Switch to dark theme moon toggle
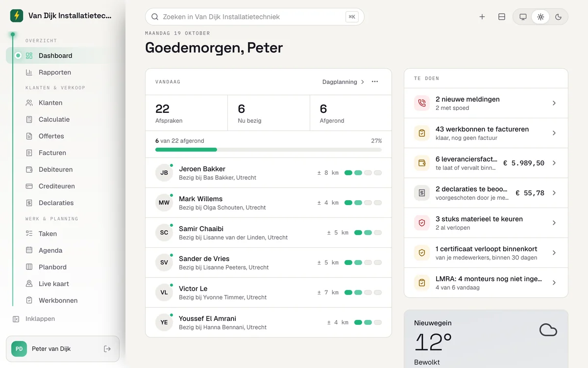The width and height of the screenshot is (588, 368). pyautogui.click(x=558, y=17)
